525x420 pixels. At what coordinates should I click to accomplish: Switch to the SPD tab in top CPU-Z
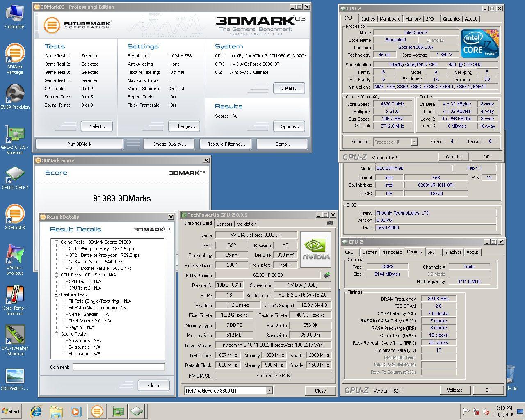[x=430, y=19]
